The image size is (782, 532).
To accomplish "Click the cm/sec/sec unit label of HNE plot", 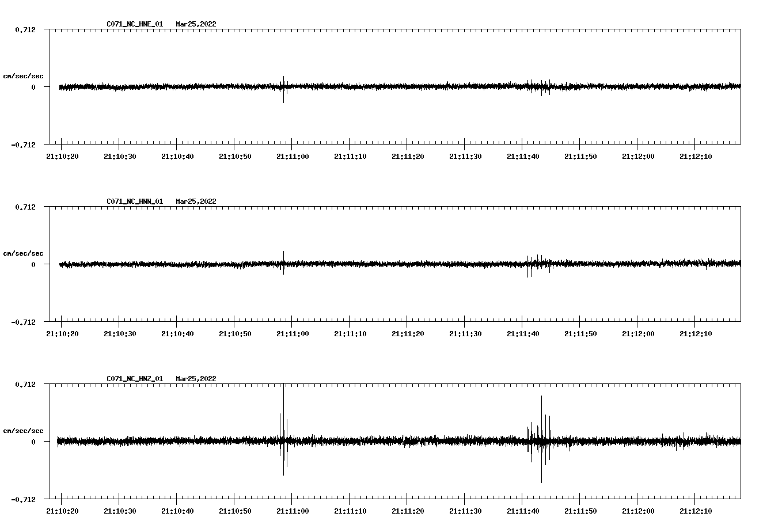I will click(23, 76).
